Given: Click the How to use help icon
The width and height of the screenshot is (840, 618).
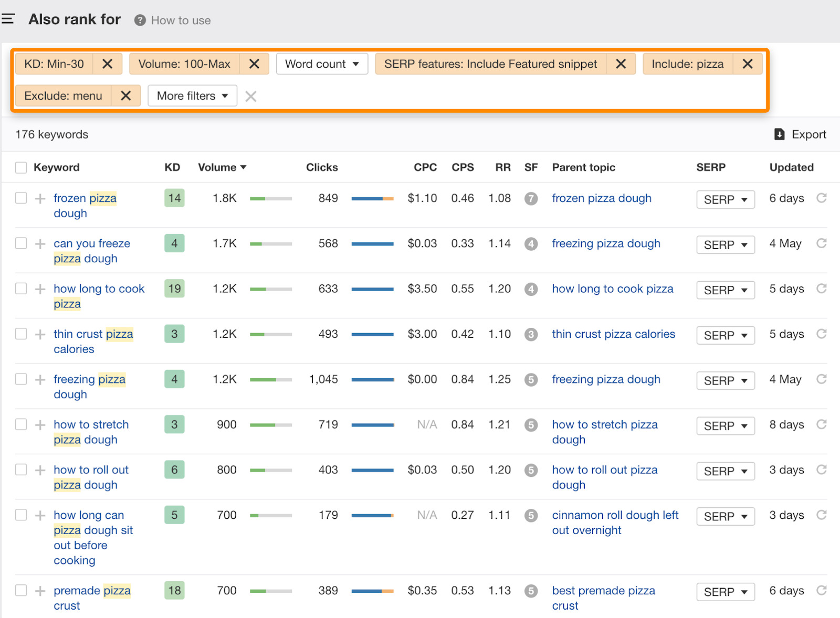Looking at the screenshot, I should point(140,20).
